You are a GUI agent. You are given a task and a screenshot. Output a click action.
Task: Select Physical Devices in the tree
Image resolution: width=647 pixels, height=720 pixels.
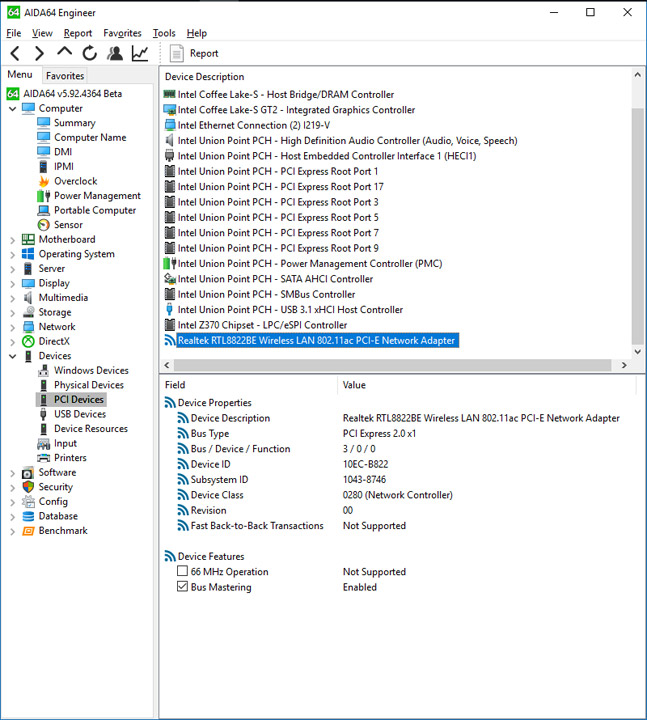tap(89, 385)
